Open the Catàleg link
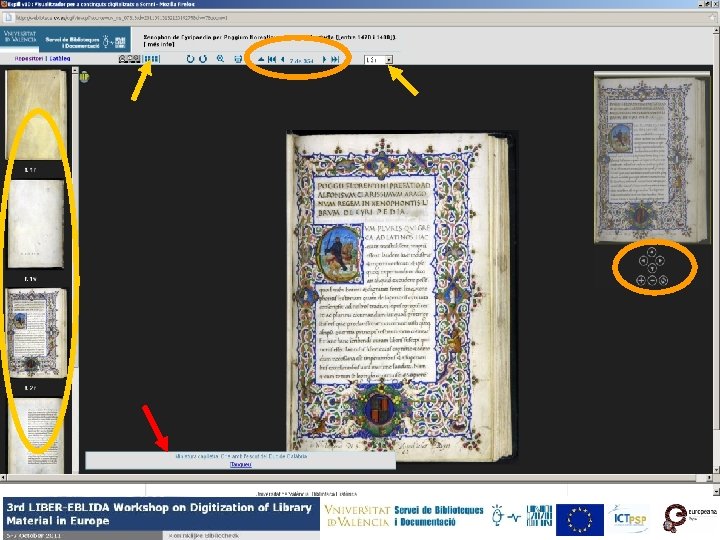 [60, 59]
